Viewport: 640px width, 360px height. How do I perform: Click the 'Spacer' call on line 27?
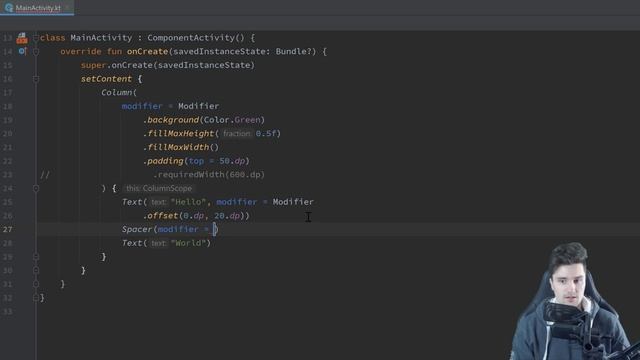[x=137, y=229]
